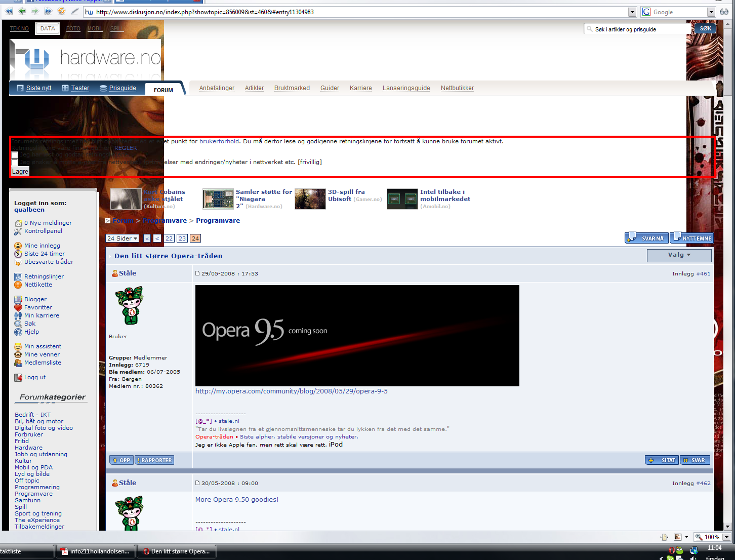Click the door icon next to Logg ut
Screen dimensions: 735x560
18,377
